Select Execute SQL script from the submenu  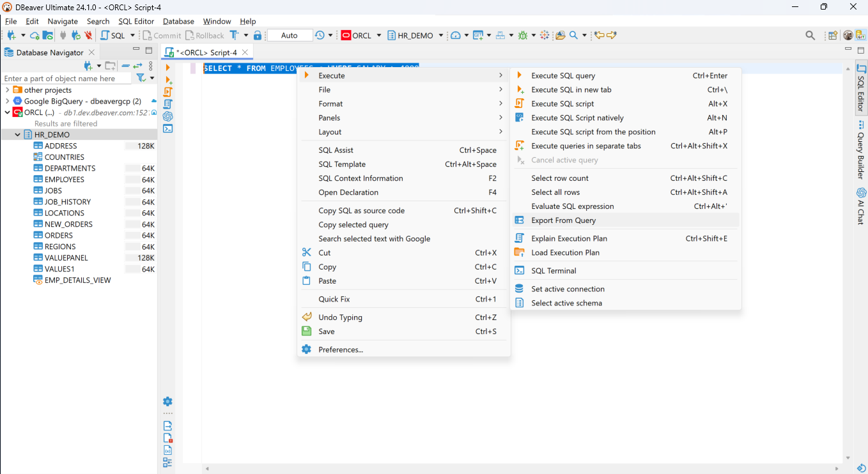(625, 103)
